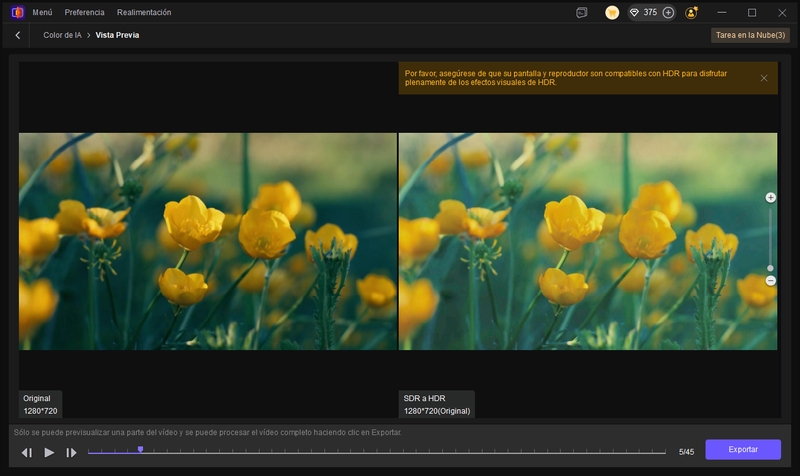Play the preview video

click(49, 452)
